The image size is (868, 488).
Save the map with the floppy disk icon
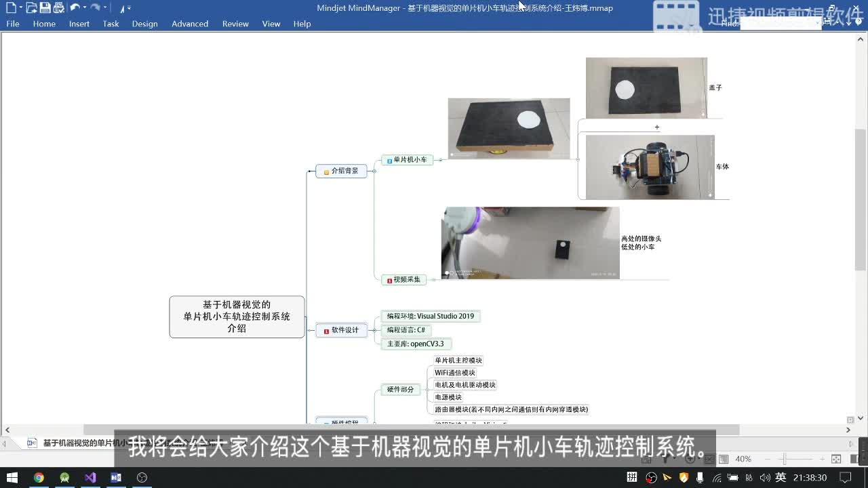click(45, 8)
